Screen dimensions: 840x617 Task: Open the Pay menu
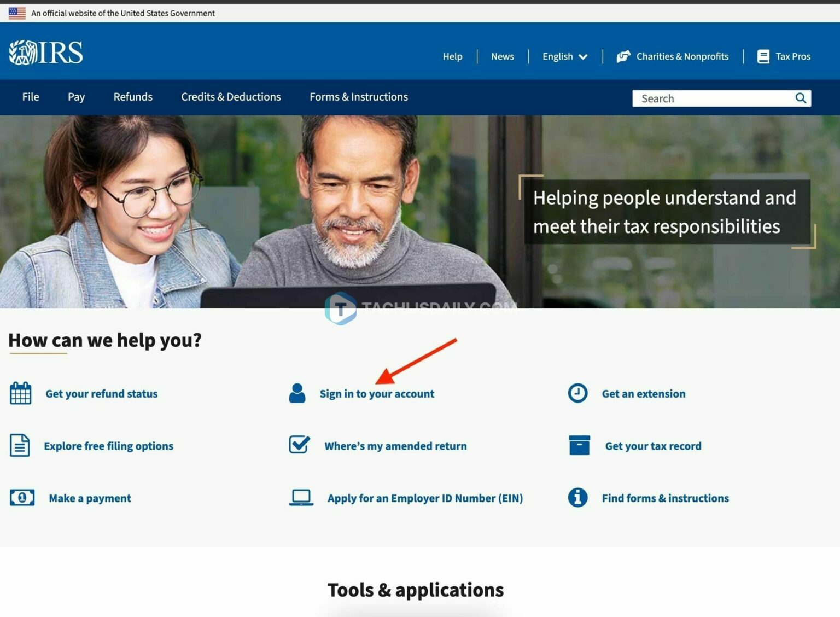pos(76,97)
